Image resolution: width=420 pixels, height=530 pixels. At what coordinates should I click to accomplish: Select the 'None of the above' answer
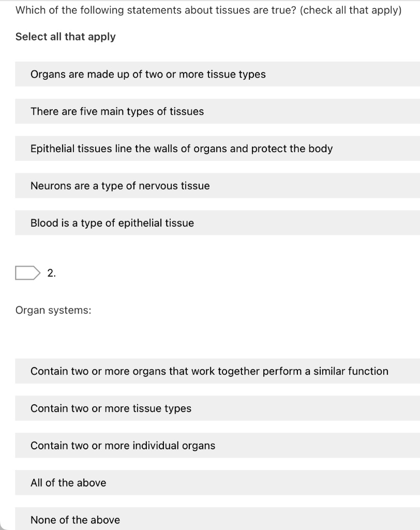pyautogui.click(x=74, y=520)
